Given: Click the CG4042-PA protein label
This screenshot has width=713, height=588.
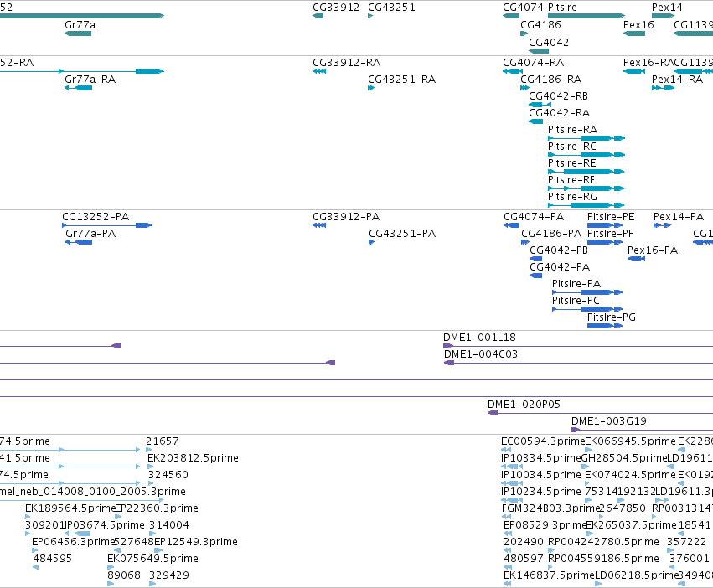Looking at the screenshot, I should click(x=560, y=267).
